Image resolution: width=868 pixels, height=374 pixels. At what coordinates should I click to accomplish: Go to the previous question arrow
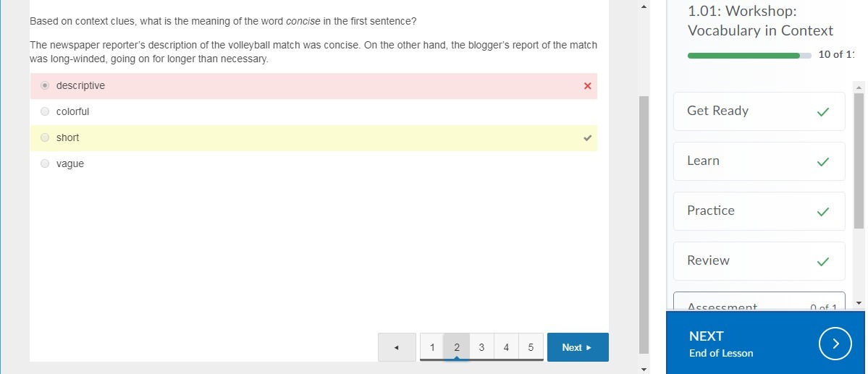[397, 347]
